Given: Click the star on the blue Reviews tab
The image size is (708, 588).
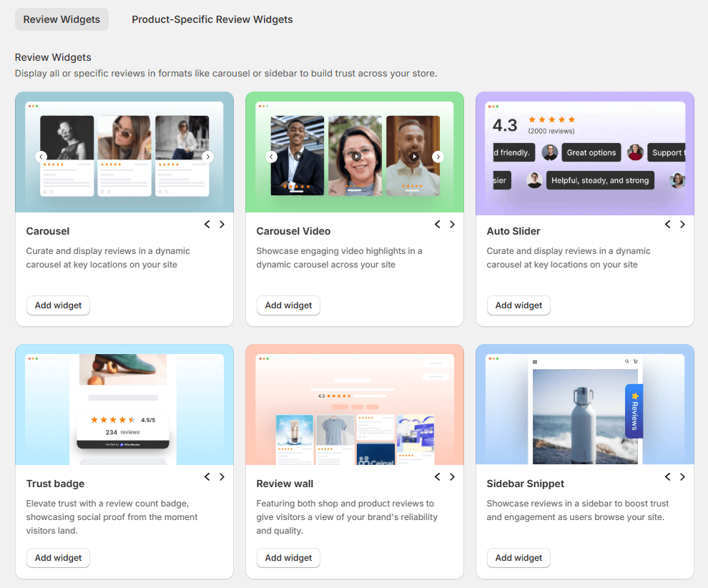Looking at the screenshot, I should 635,396.
